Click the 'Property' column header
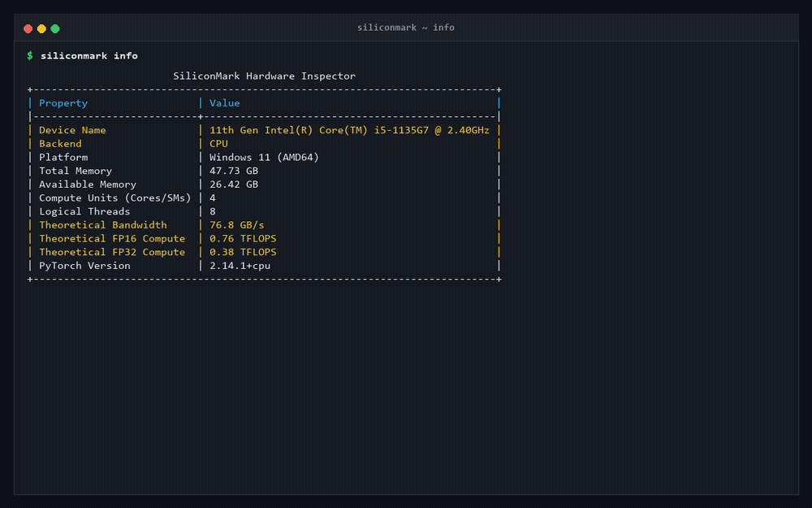The image size is (812, 508). pyautogui.click(x=63, y=103)
